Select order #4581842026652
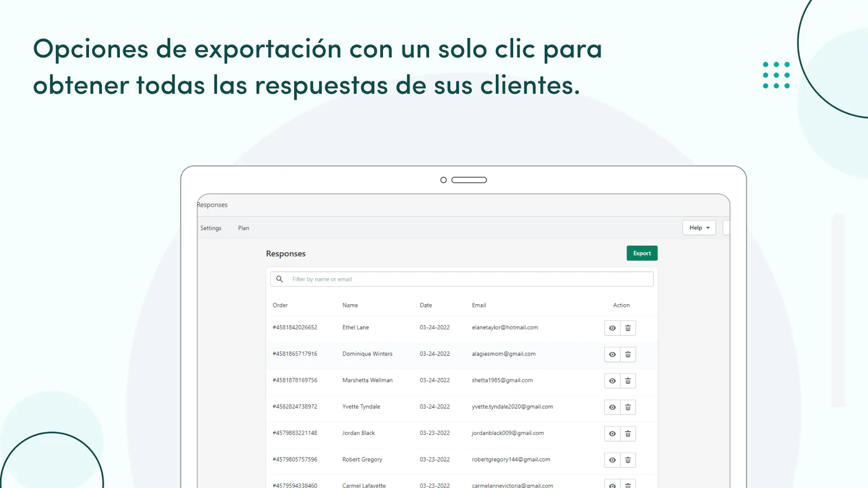 [295, 328]
